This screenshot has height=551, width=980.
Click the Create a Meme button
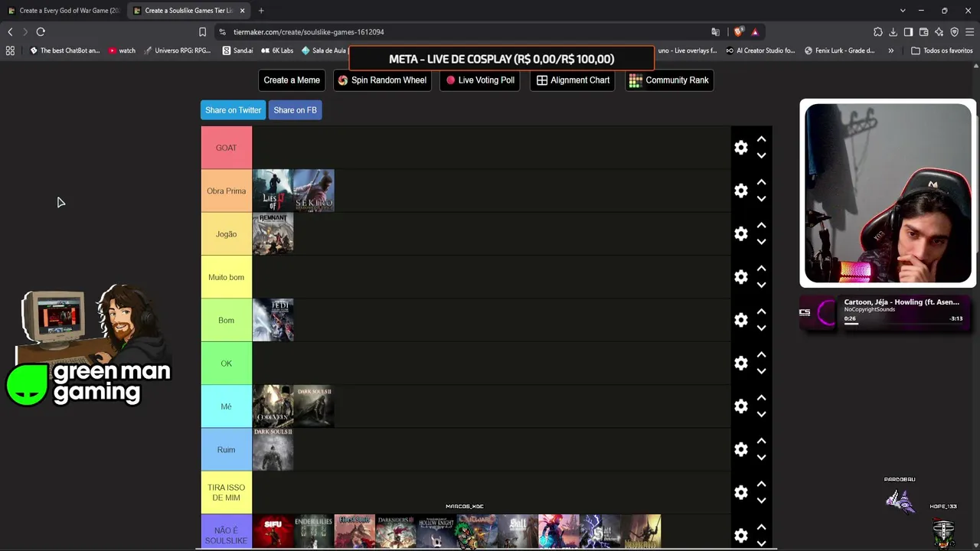pos(292,80)
